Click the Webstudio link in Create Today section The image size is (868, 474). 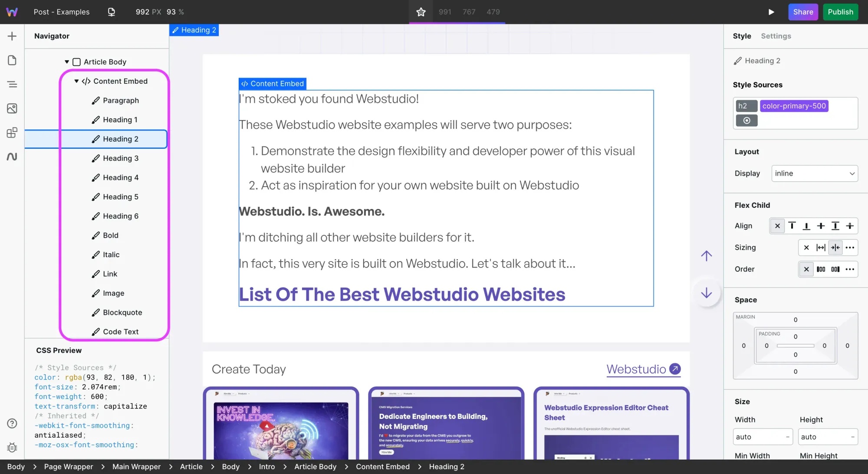[x=636, y=369]
